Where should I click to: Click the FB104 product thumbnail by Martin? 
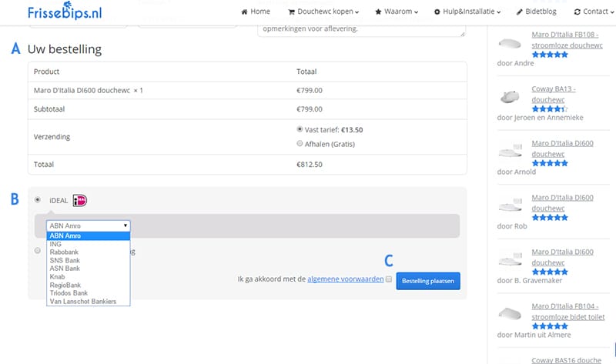[510, 313]
